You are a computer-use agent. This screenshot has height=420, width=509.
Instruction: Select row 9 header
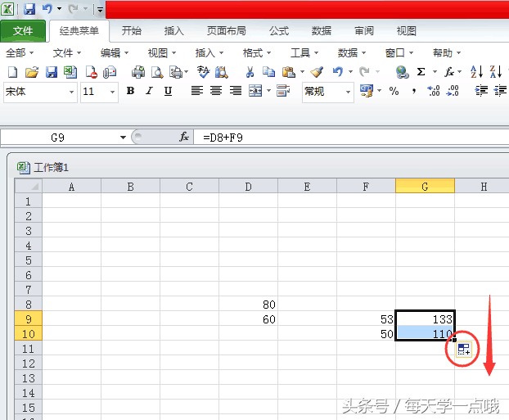coord(29,319)
